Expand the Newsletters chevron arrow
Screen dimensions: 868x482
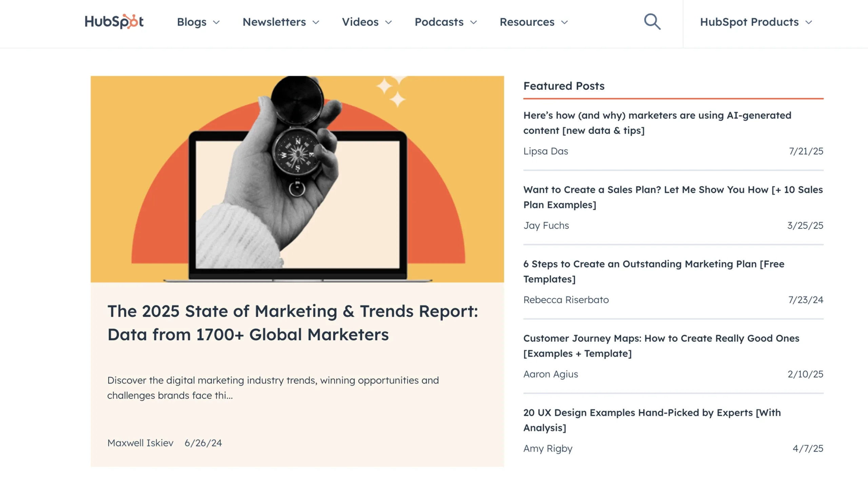(316, 22)
